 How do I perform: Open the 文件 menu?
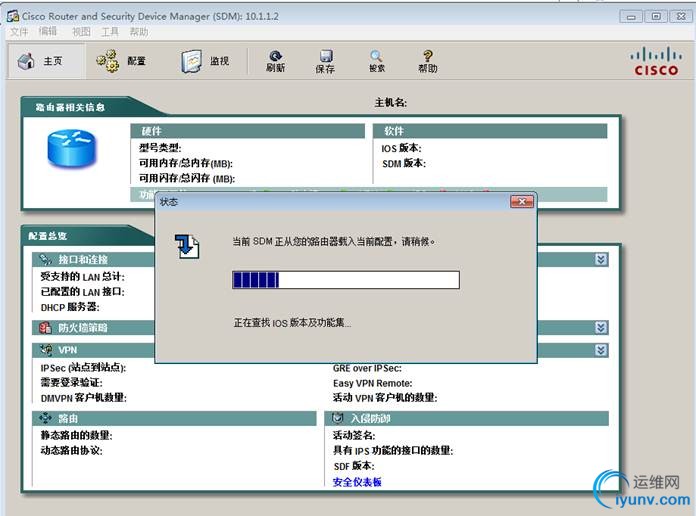pos(19,32)
